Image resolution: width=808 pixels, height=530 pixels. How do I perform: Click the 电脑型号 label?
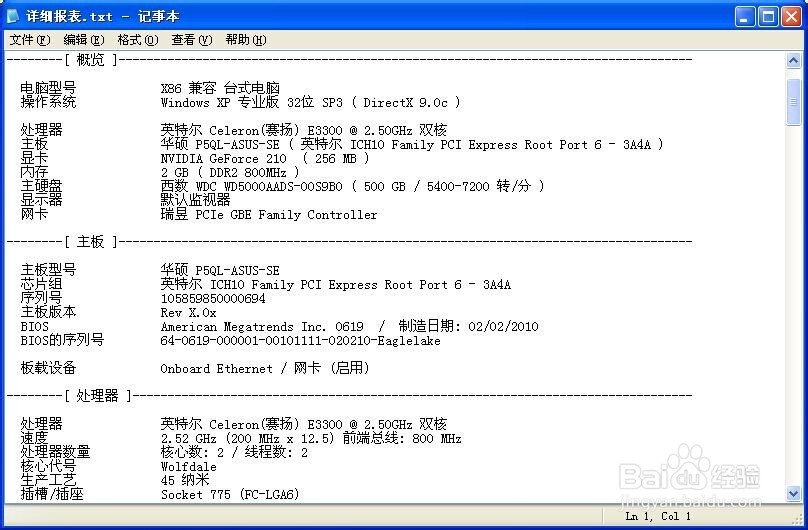coord(48,88)
